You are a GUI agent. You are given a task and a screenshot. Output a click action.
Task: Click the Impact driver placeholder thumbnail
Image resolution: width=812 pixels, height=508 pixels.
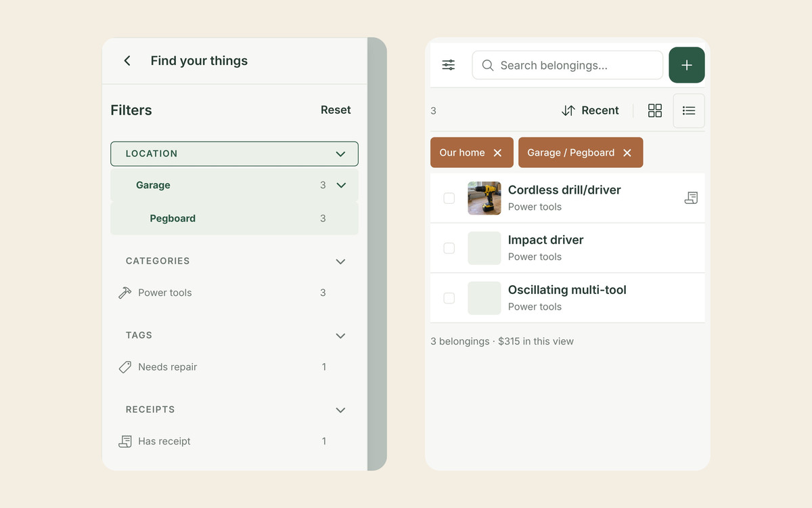(x=484, y=248)
